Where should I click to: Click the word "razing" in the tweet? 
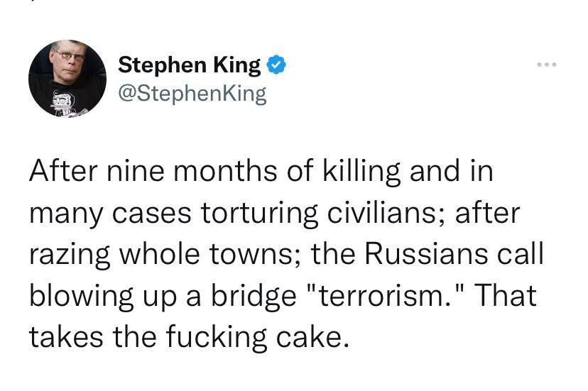pyautogui.click(x=70, y=255)
